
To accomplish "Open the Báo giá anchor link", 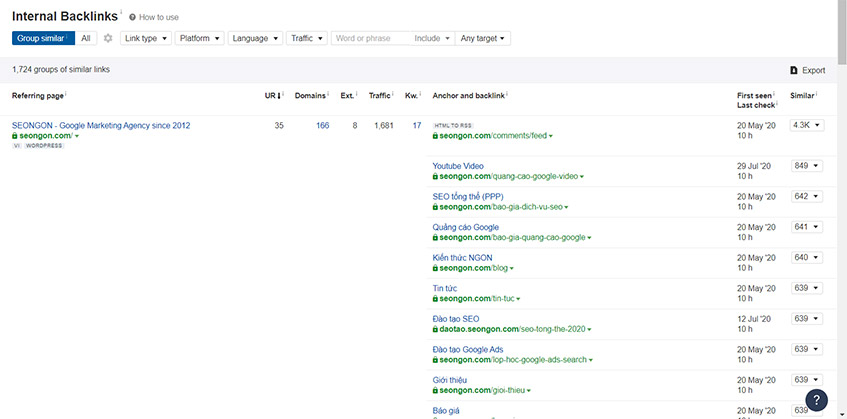I will pos(446,411).
